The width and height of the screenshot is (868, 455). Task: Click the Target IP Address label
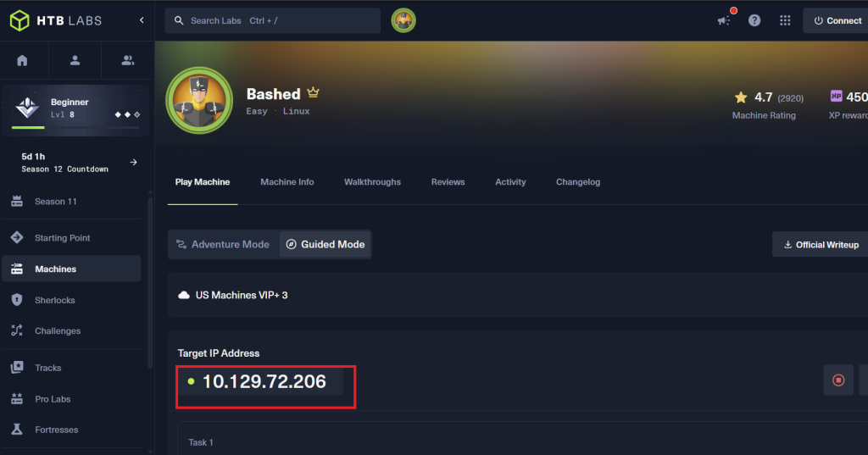(x=219, y=353)
